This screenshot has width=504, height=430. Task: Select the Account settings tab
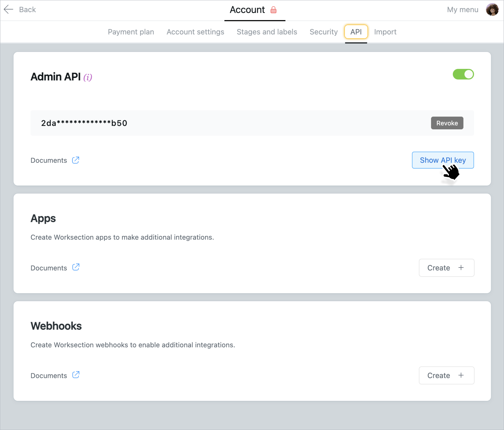[195, 32]
